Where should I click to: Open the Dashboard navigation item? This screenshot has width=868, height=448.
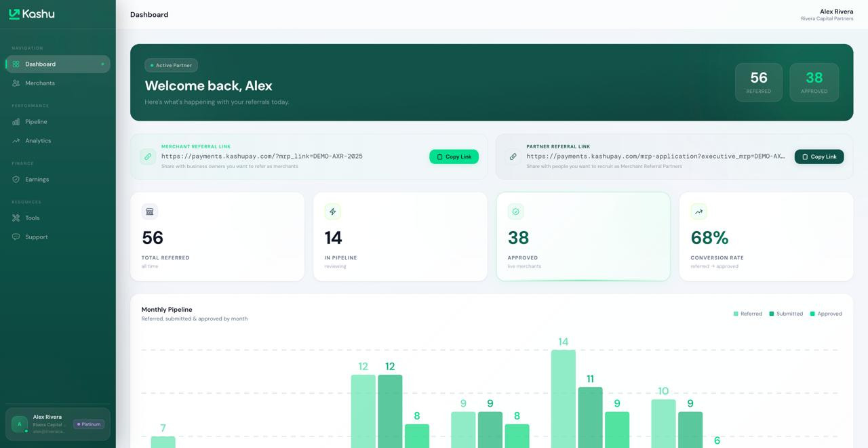pyautogui.click(x=58, y=64)
